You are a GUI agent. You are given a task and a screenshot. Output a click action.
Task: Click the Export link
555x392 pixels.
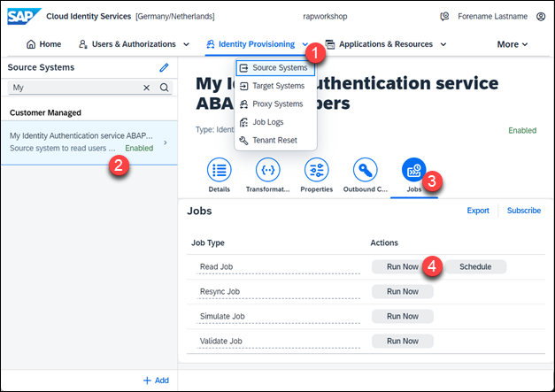click(478, 211)
